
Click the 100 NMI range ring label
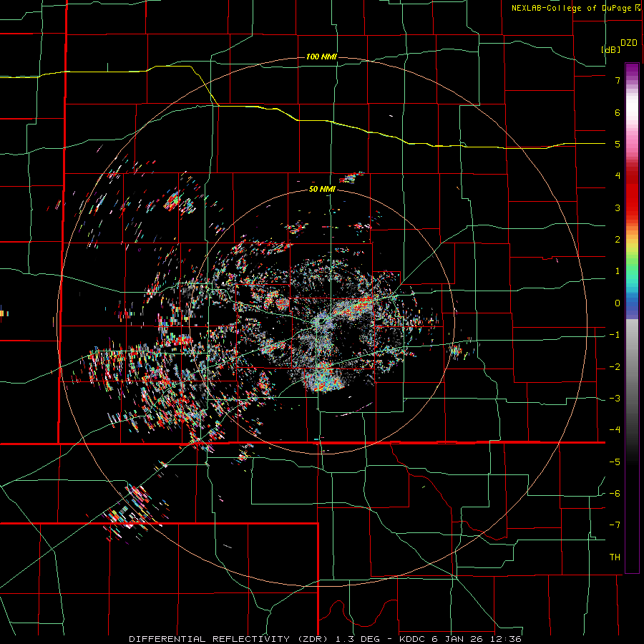tap(321, 57)
